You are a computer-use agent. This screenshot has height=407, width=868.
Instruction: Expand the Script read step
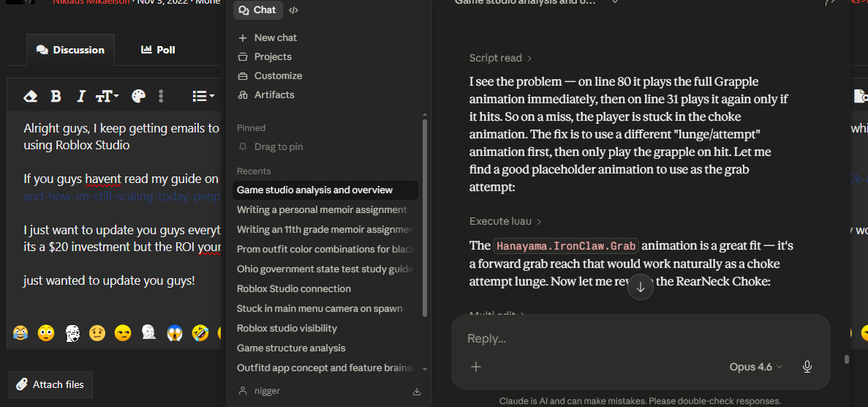[x=500, y=58]
